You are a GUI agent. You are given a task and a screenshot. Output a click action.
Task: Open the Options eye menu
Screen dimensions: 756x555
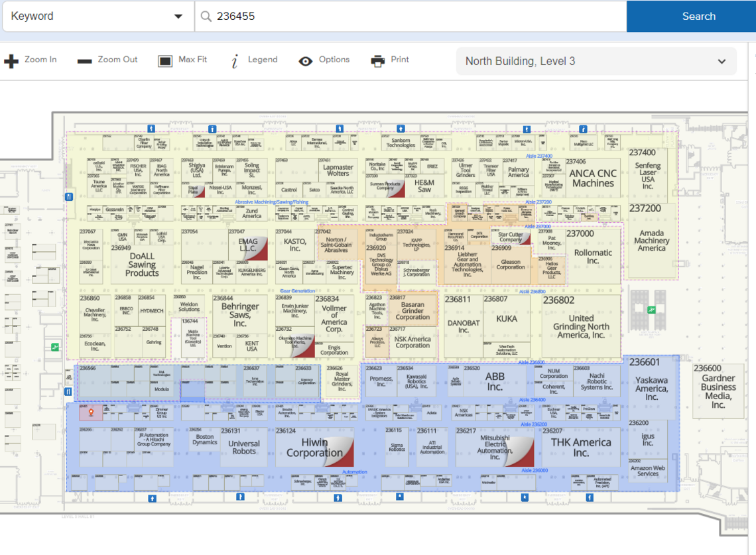(x=305, y=61)
